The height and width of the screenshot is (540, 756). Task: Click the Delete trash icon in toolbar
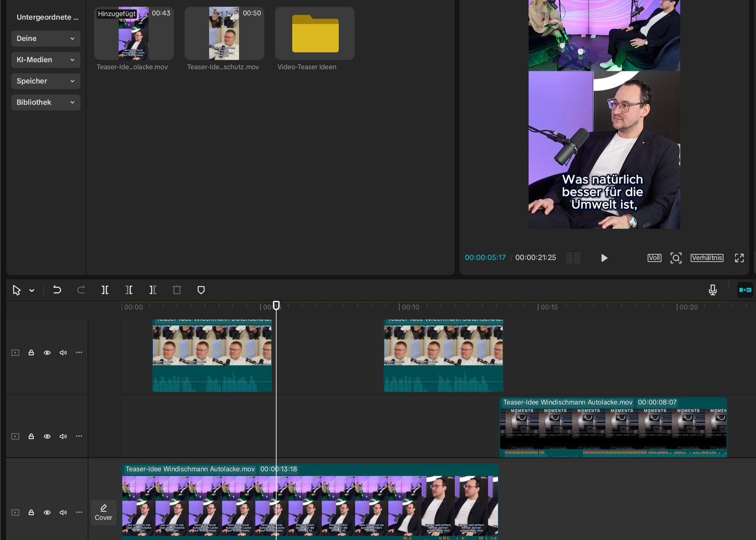[x=177, y=290]
